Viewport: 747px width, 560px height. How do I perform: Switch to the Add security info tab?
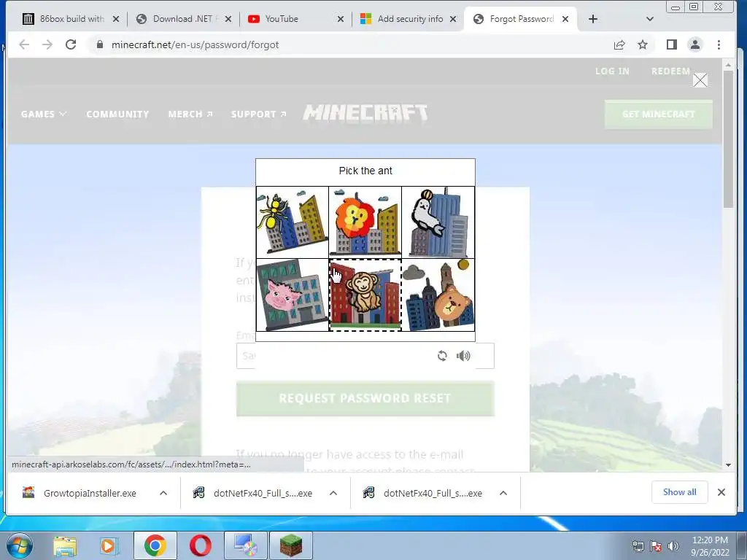(409, 19)
